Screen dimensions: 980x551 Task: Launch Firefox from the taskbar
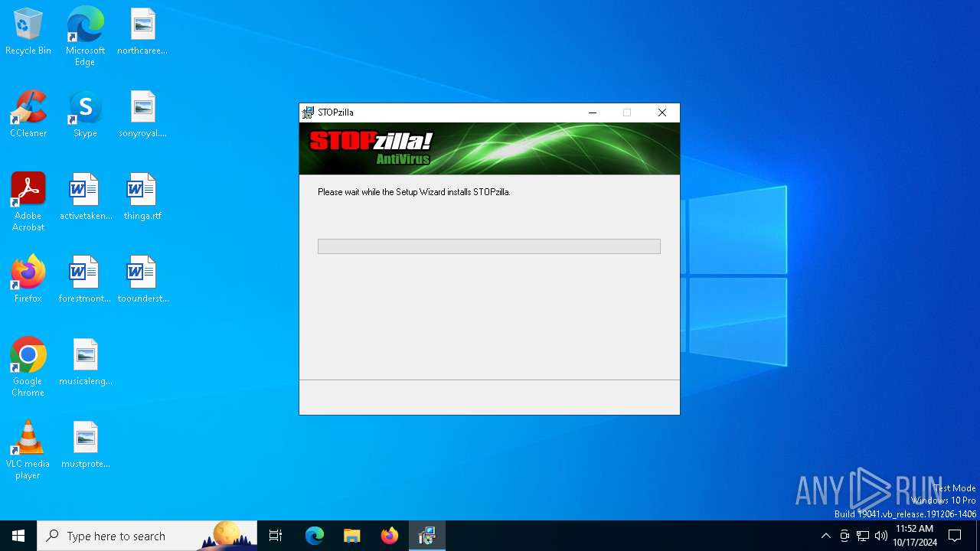click(389, 536)
